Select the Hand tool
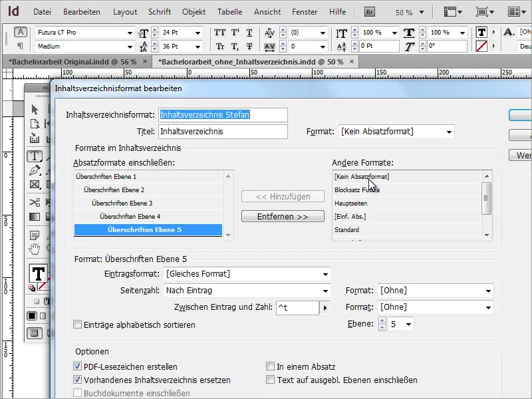 click(x=35, y=249)
